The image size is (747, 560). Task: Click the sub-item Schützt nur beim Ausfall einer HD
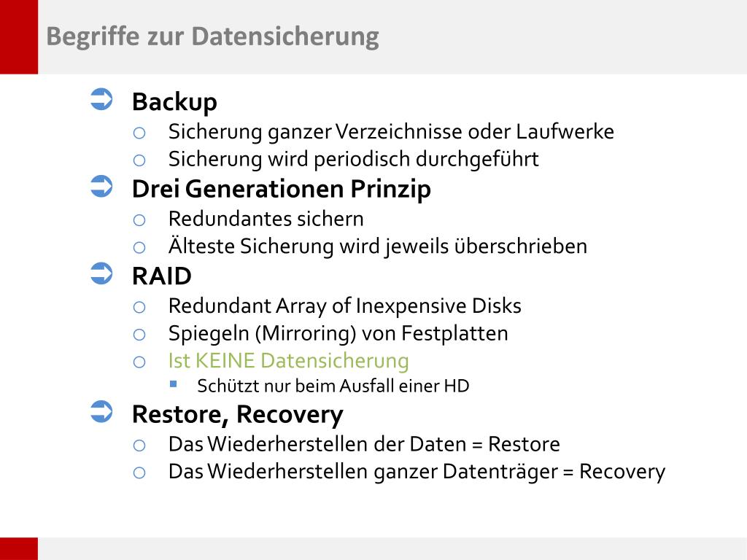point(333,386)
